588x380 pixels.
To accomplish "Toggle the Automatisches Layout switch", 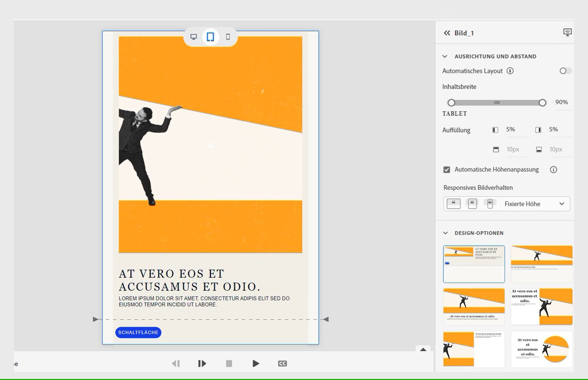I will 566,71.
